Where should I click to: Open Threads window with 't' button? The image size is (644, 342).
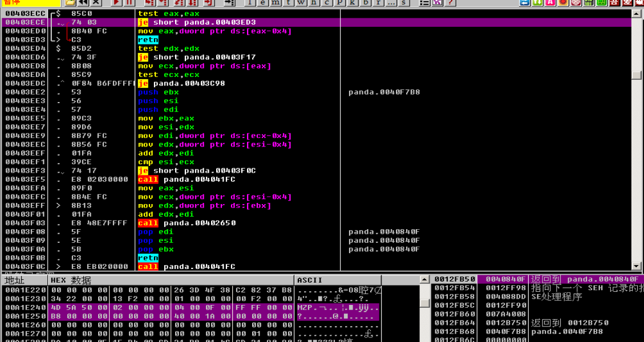click(288, 2)
